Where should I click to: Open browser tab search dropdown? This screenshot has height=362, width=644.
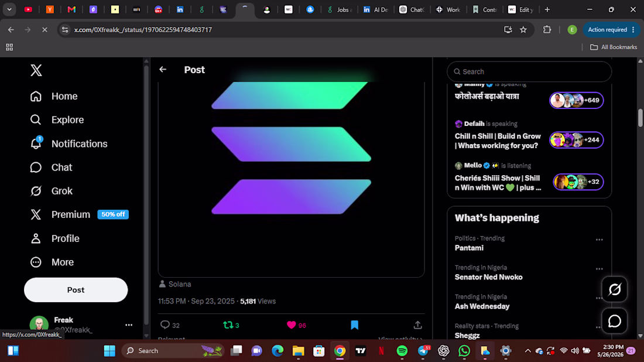[x=9, y=9]
